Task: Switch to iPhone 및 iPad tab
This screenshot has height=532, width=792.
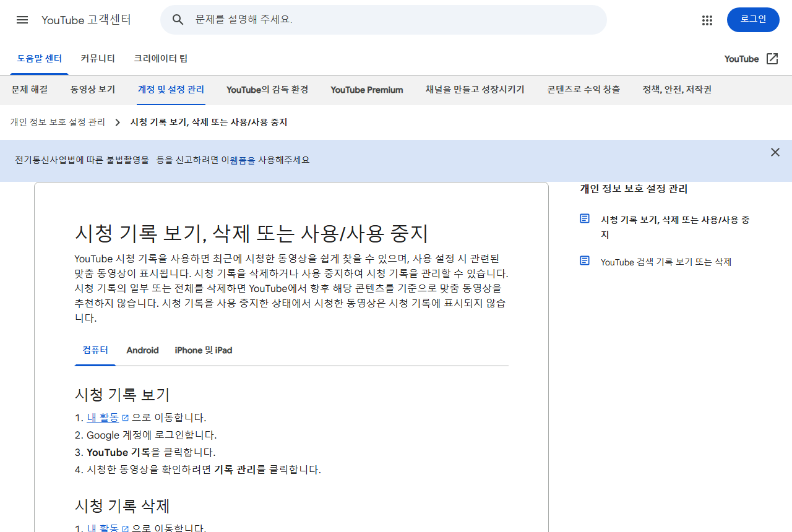Action: point(204,350)
